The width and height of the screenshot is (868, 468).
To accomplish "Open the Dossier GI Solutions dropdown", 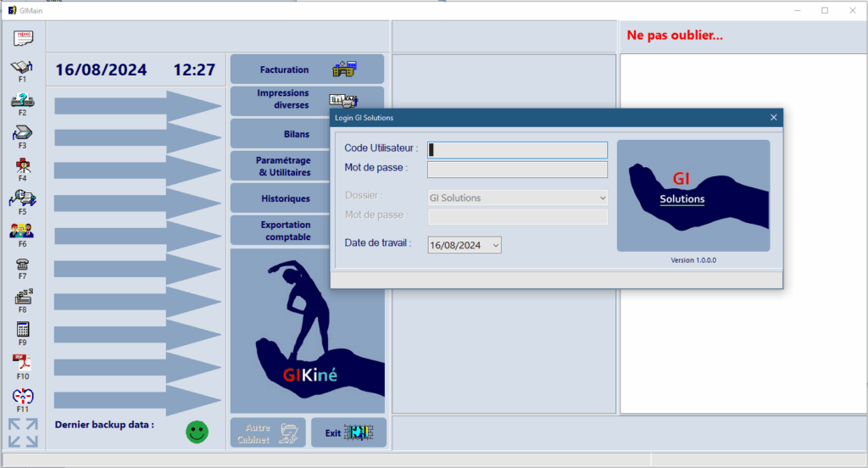I will click(602, 198).
